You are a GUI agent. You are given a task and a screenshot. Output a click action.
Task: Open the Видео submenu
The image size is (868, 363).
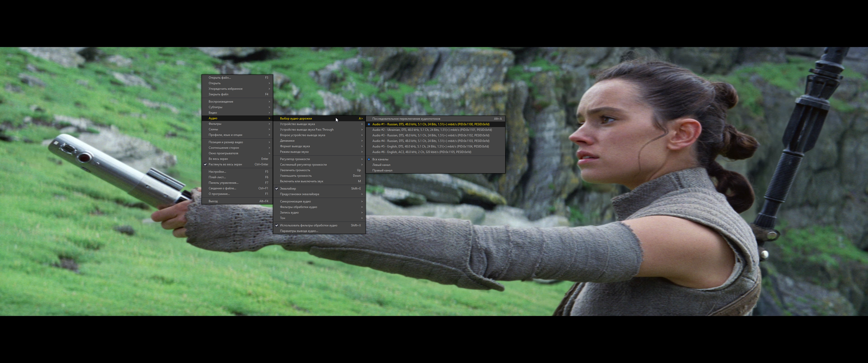213,112
